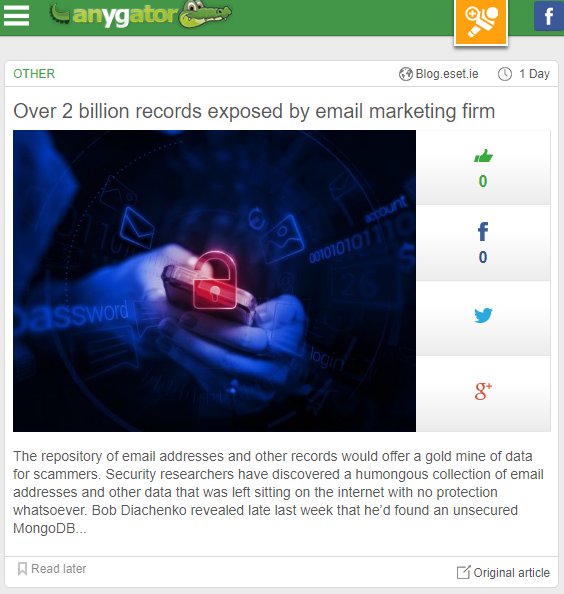Click the like count zero
The width and height of the screenshot is (564, 594).
(x=483, y=181)
